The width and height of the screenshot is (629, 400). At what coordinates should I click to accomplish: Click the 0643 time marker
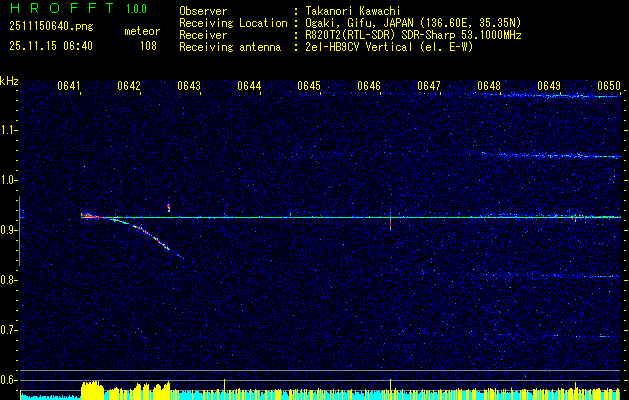pos(189,86)
